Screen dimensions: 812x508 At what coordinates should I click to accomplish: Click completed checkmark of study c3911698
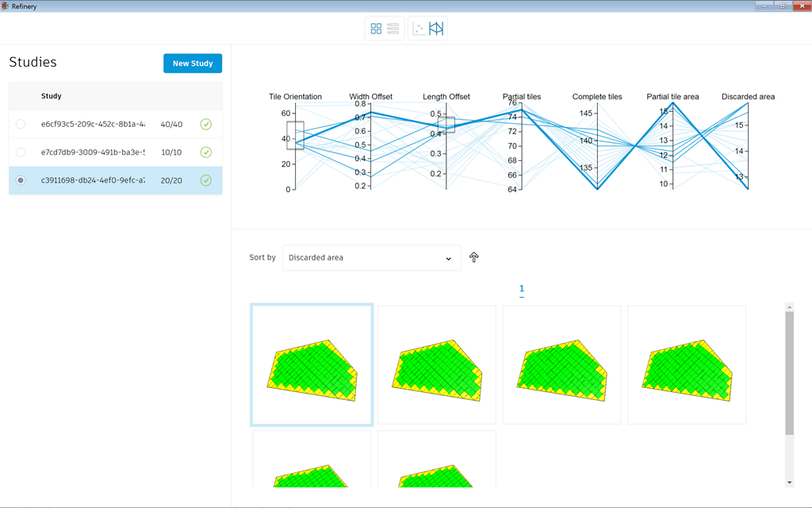[x=206, y=180]
